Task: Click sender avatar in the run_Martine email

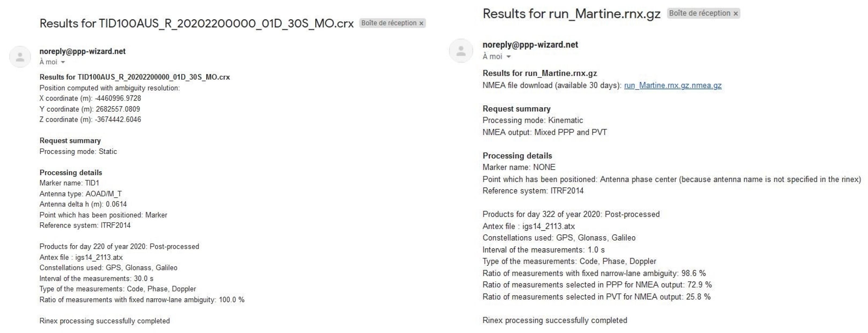Action: click(x=461, y=51)
